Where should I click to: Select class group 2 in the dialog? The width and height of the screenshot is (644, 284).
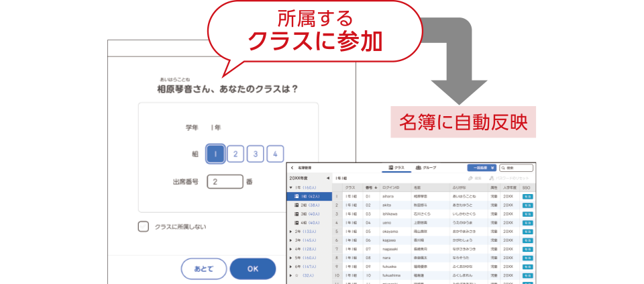point(235,154)
